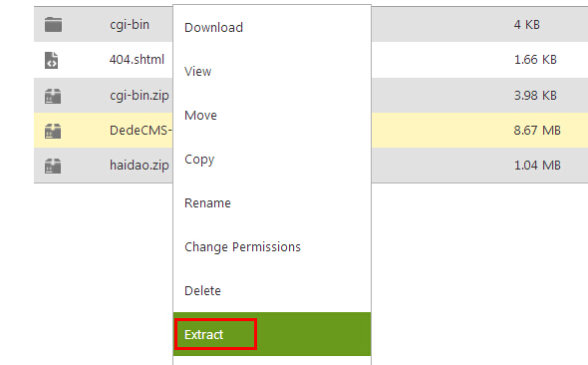588x365 pixels.
Task: Click the DedeCMS archive icon
Action: (53, 131)
